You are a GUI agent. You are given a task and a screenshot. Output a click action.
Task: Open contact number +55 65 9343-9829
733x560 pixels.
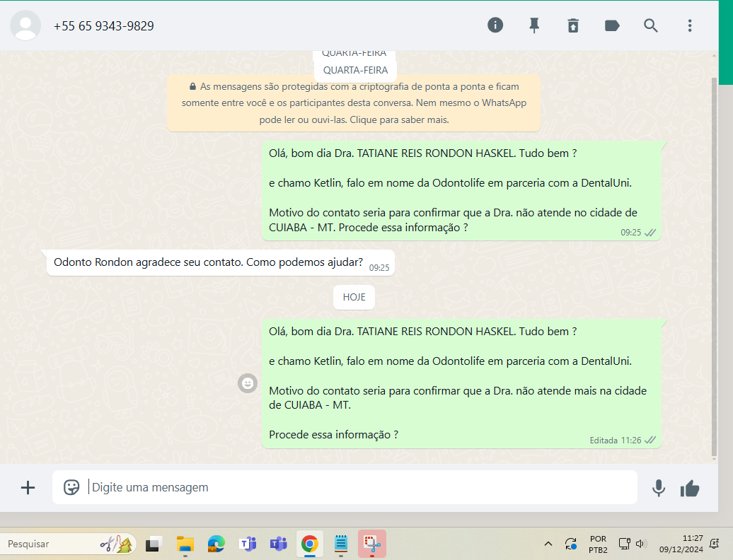(104, 26)
